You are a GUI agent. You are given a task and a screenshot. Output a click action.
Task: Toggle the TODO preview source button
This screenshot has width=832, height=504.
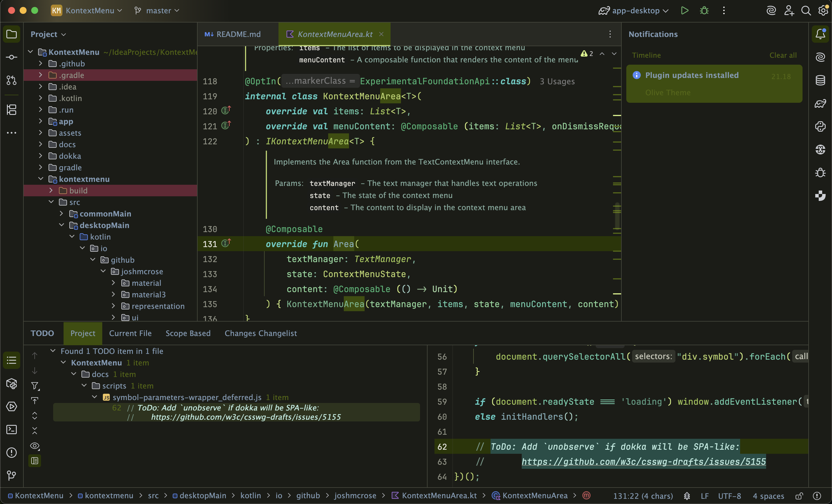click(x=34, y=461)
